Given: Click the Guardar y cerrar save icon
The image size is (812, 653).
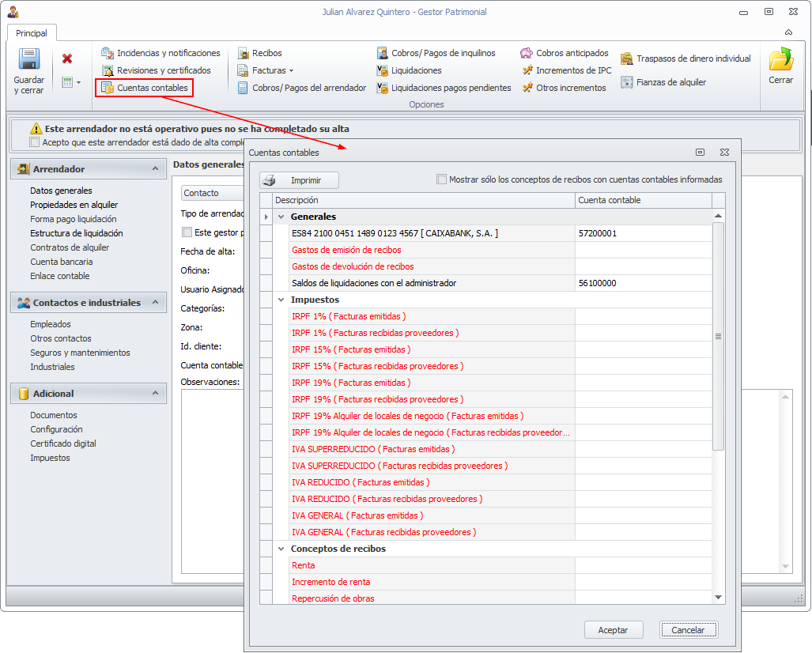Looking at the screenshot, I should pyautogui.click(x=29, y=59).
